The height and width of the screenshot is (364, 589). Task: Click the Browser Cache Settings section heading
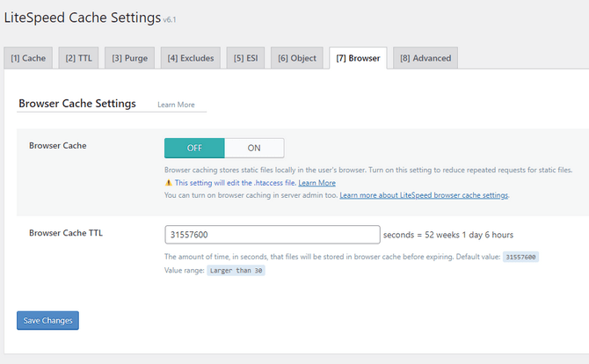tap(77, 104)
